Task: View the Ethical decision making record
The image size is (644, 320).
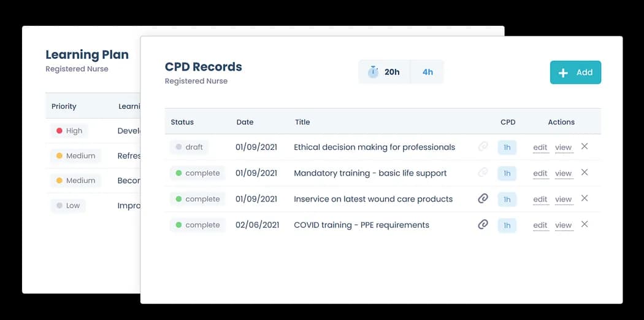Action: tap(564, 147)
